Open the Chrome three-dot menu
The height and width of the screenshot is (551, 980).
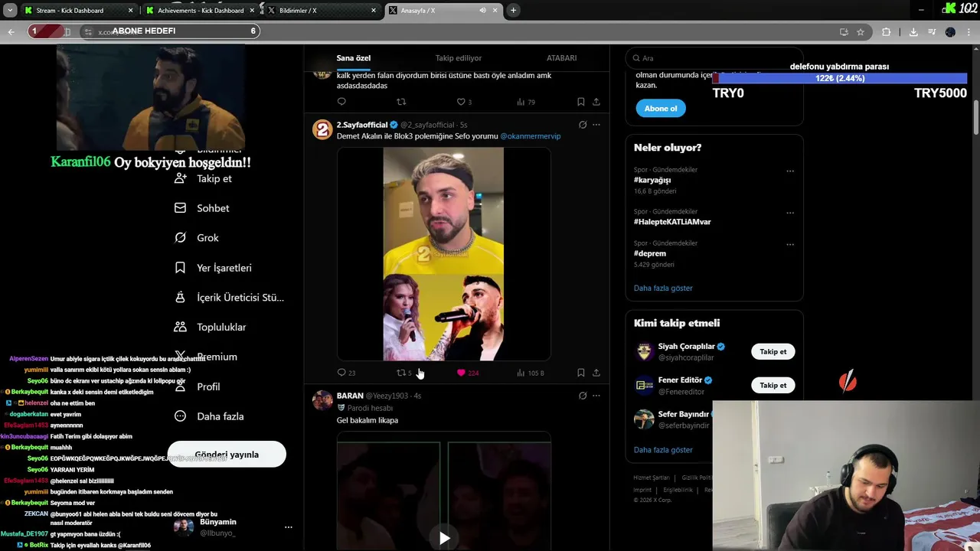tap(969, 32)
